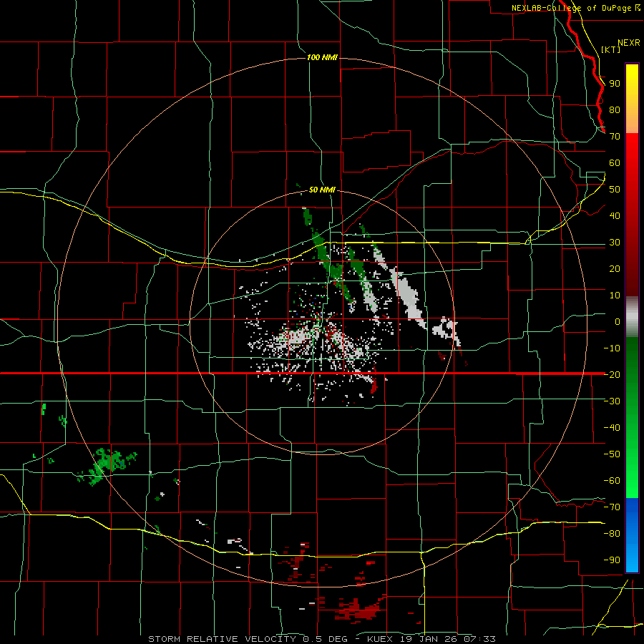Select the -40 value on the velocity scale
Image resolution: width=644 pixels, height=644 pixels.
click(x=612, y=428)
